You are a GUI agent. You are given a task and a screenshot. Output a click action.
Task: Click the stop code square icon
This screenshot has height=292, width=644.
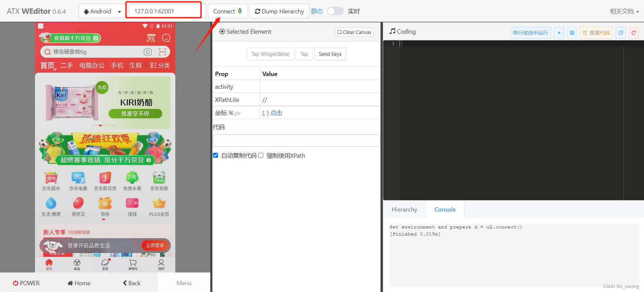pyautogui.click(x=572, y=33)
